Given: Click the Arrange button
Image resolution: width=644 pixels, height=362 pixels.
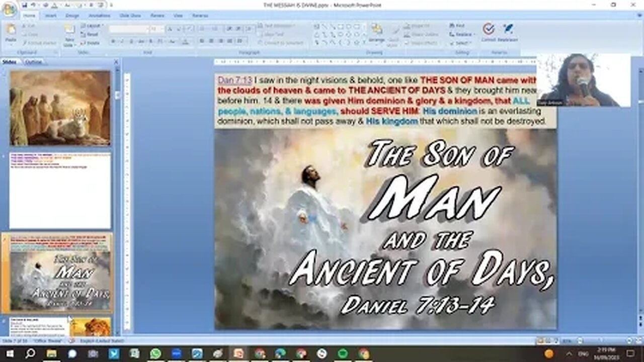Looking at the screenshot, I should (376, 33).
